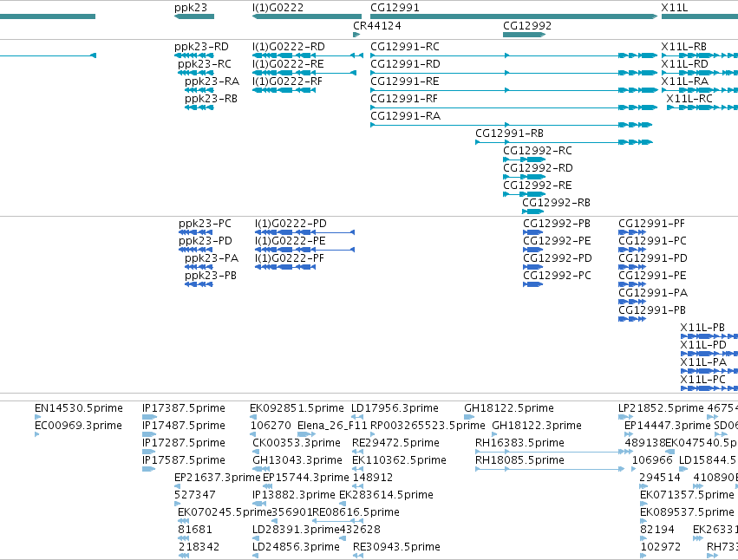Image resolution: width=738 pixels, height=560 pixels.
Task: Select EST EN14530.5prime
Action: [x=79, y=408]
